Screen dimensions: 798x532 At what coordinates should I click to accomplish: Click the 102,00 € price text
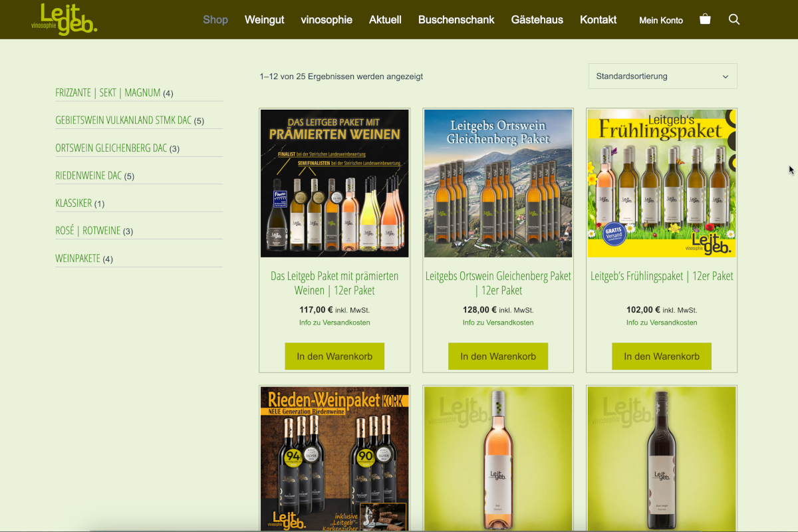click(644, 310)
